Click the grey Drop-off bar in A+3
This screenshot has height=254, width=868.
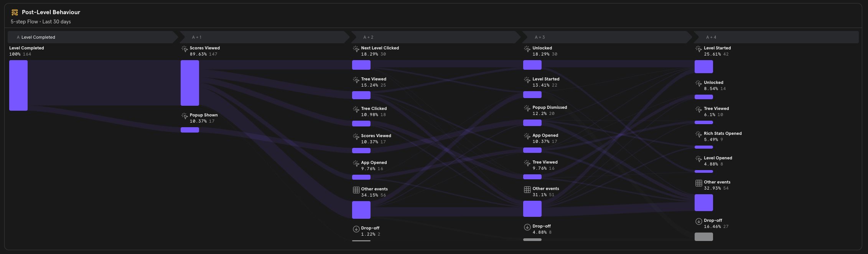[532, 240]
